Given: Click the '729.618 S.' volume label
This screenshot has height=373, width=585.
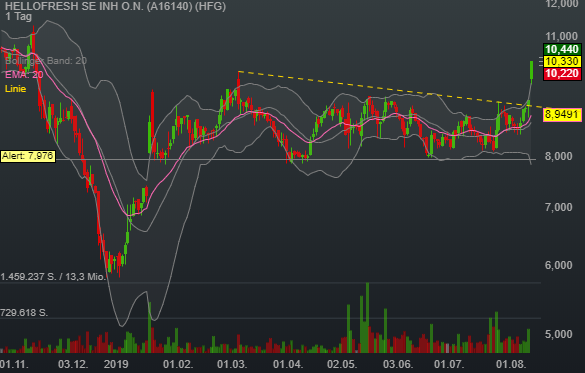Looking at the screenshot, I should click(24, 313).
